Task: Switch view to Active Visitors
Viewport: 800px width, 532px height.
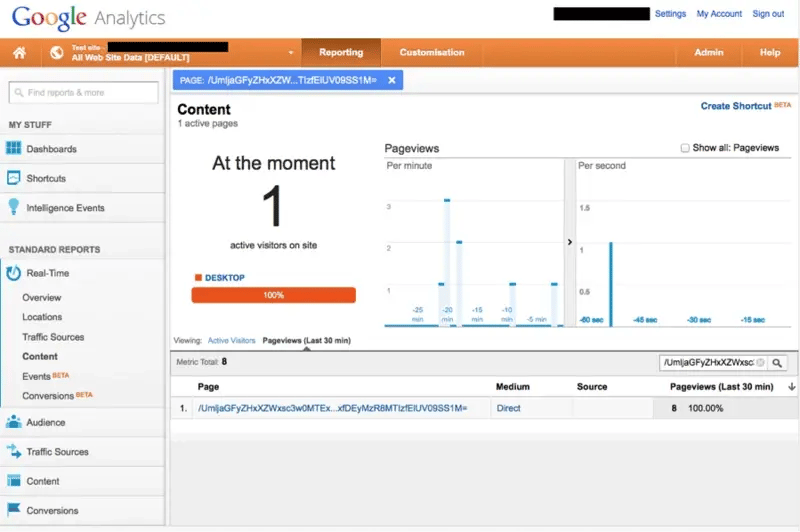Action: coord(231,341)
